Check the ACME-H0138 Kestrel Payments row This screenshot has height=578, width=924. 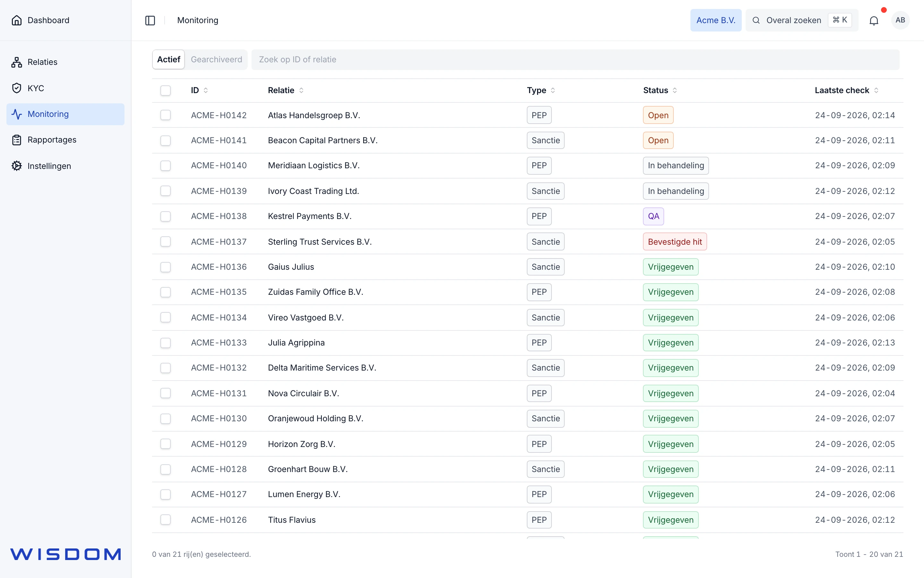pyautogui.click(x=165, y=216)
